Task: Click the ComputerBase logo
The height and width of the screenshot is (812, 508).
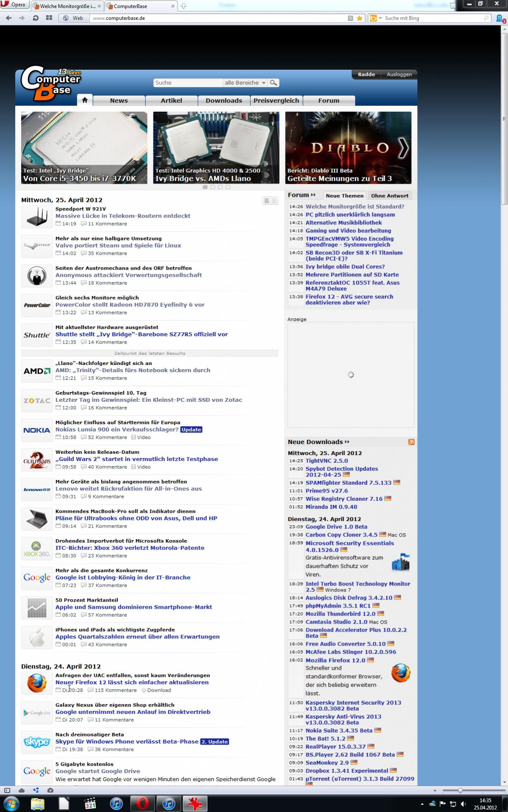Action: tap(51, 83)
